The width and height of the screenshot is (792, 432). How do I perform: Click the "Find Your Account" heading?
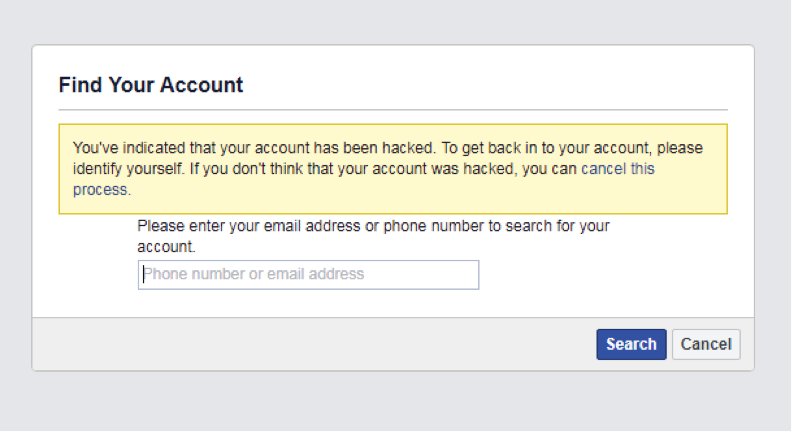pyautogui.click(x=151, y=85)
